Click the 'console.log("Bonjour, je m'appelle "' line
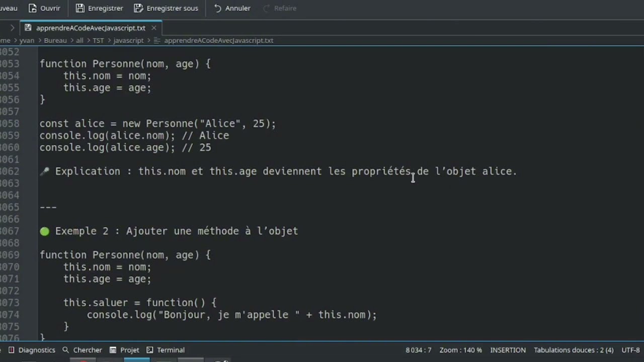 (x=232, y=315)
